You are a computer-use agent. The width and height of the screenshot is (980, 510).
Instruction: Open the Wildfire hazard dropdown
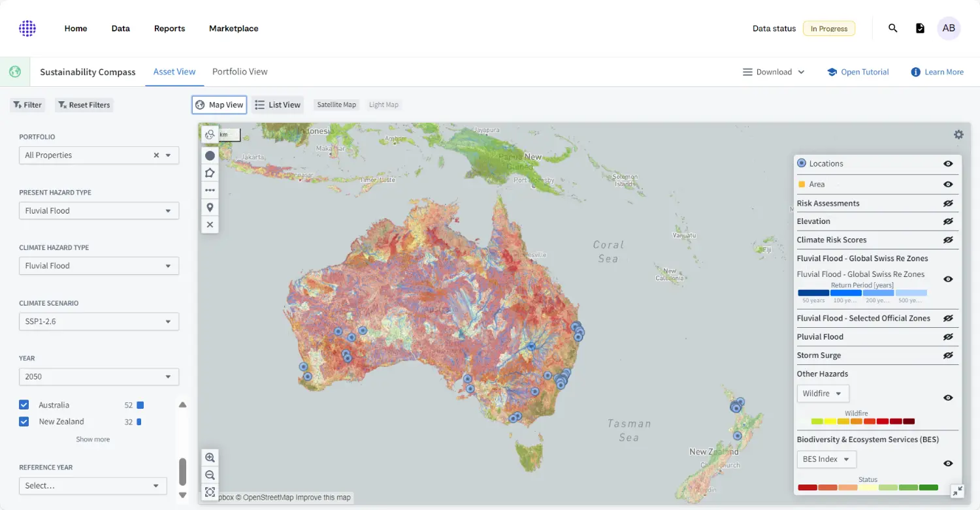(x=823, y=393)
